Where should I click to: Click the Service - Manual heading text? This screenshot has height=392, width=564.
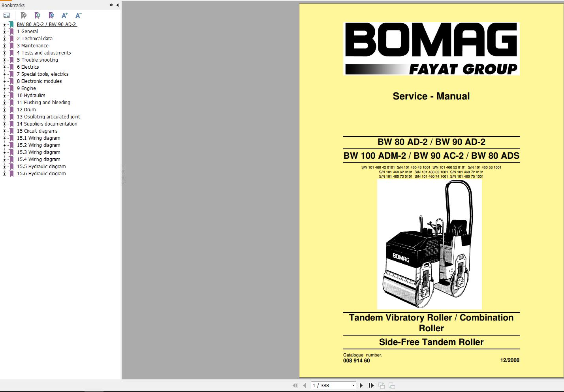431,96
